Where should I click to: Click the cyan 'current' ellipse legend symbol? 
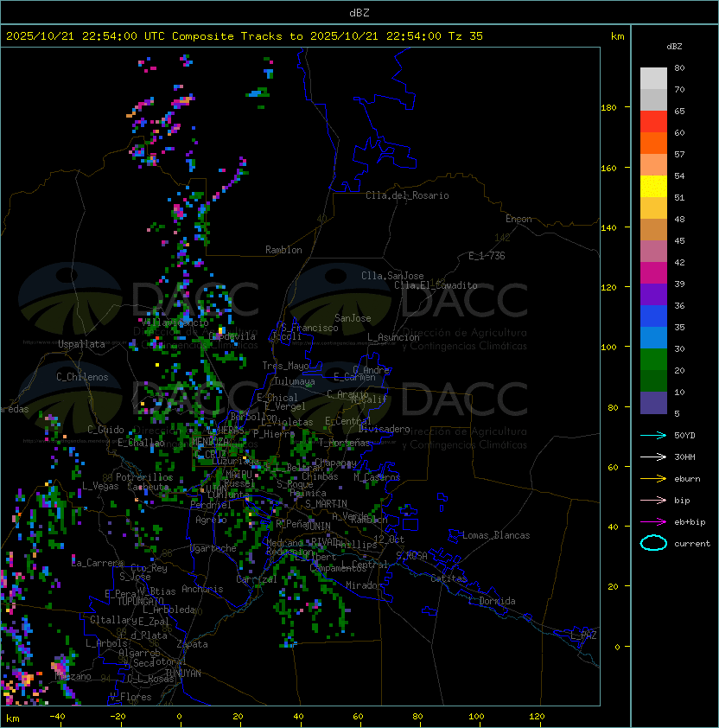point(653,543)
